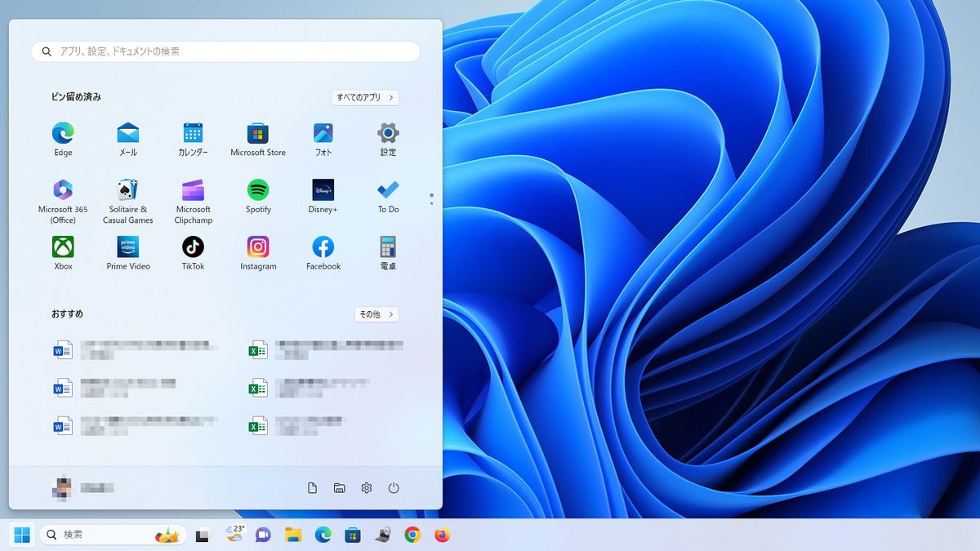Launch the フォト app
Viewport: 980px width, 551px height.
(323, 139)
